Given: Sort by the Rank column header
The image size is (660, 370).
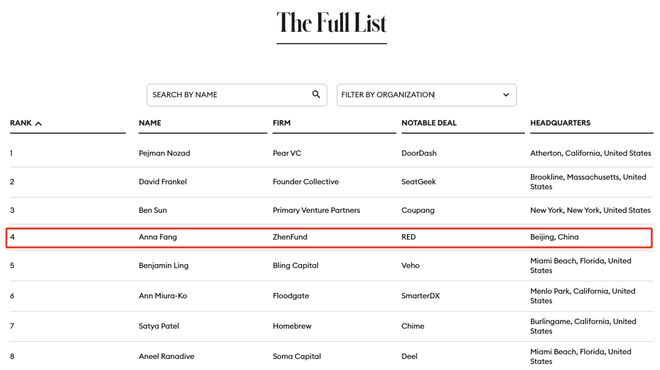Looking at the screenshot, I should pyautogui.click(x=21, y=123).
